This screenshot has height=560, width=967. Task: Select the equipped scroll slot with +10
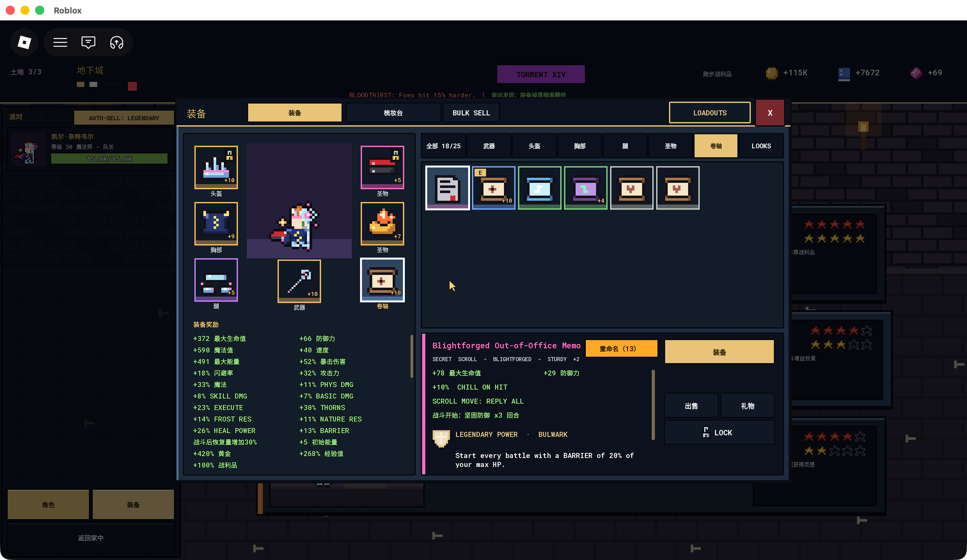coord(382,280)
